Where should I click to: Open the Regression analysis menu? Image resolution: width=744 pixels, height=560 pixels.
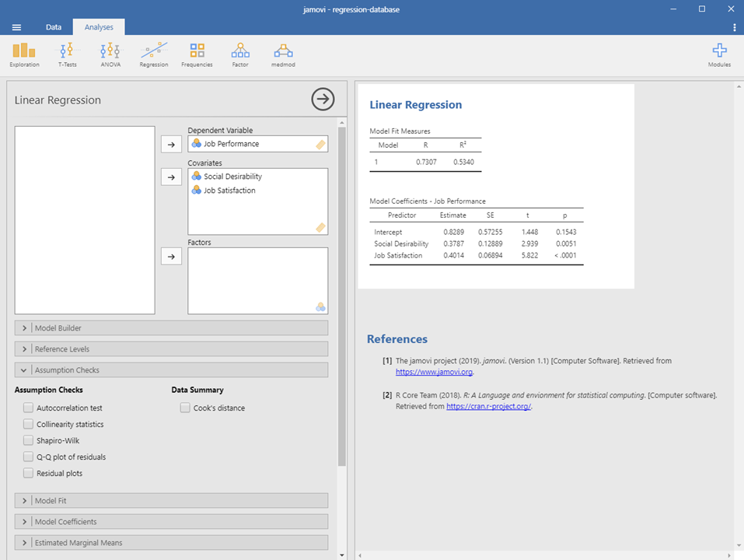tap(153, 54)
